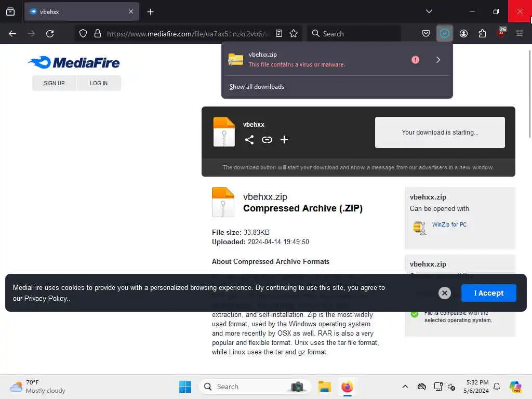Open WinZip for PC link
Viewport: 532px width, 399px height.
tap(449, 224)
